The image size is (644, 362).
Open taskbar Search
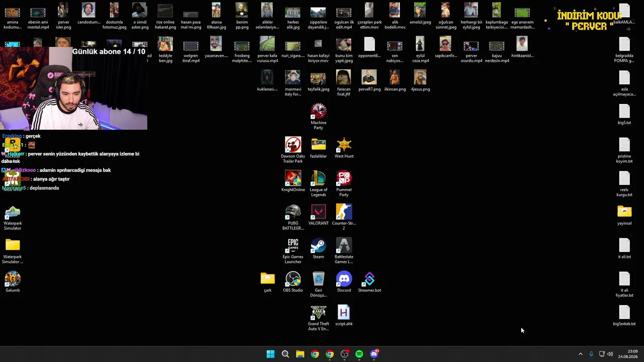pyautogui.click(x=285, y=354)
